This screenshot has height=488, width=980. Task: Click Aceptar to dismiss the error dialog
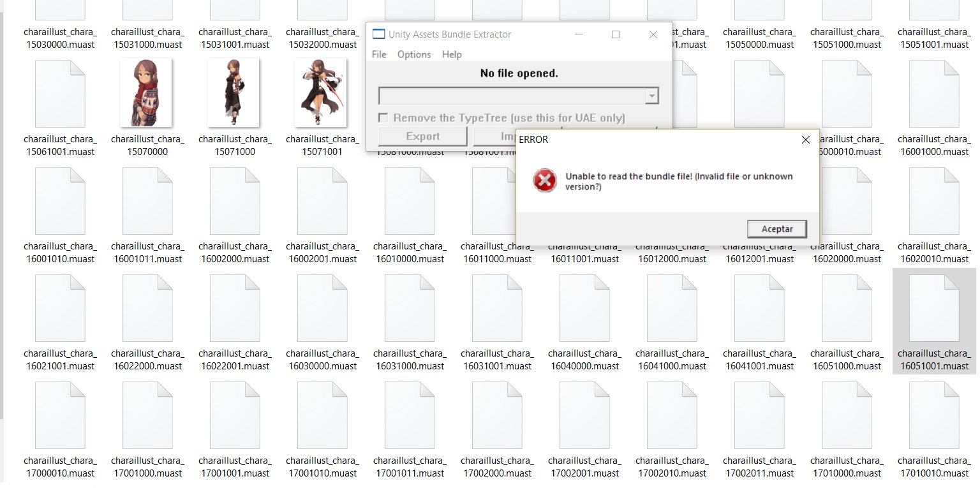click(x=776, y=228)
